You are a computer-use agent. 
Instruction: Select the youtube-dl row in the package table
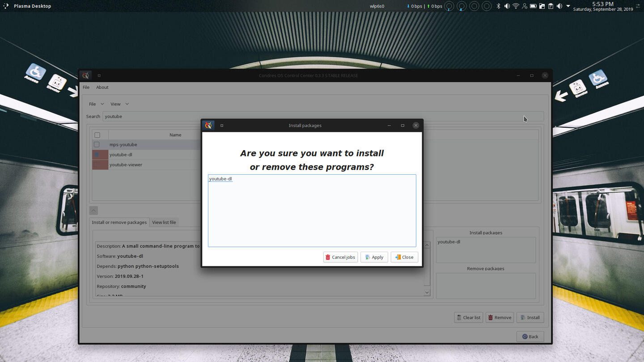[x=121, y=155]
